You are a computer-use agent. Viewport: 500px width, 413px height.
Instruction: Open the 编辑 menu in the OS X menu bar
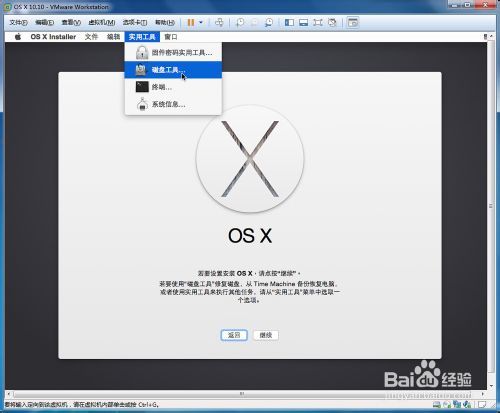[x=113, y=37]
